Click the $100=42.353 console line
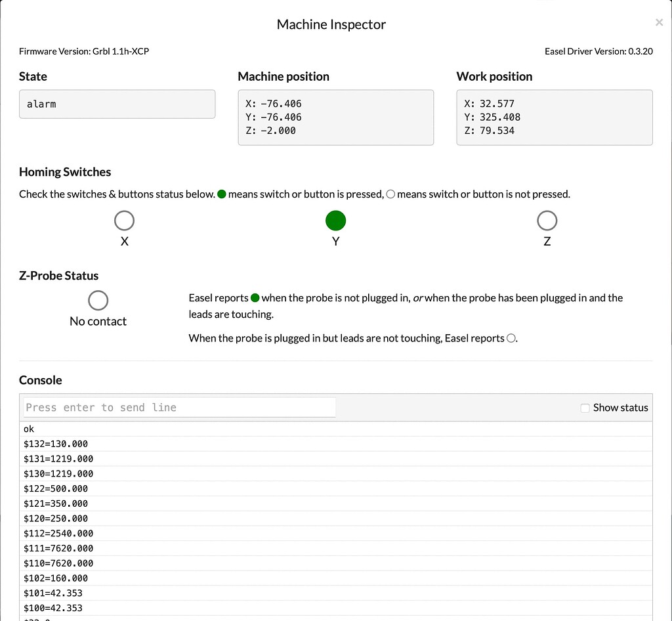 point(53,608)
